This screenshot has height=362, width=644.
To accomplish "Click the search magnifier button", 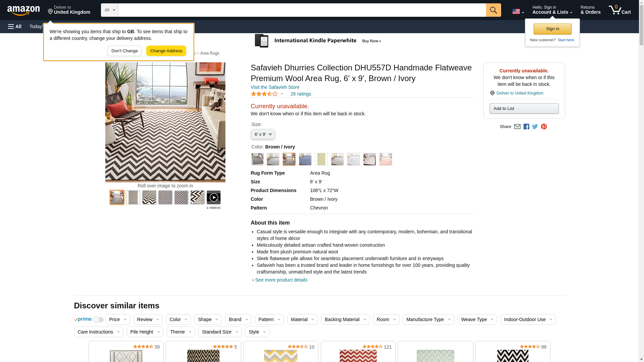I will (x=493, y=10).
